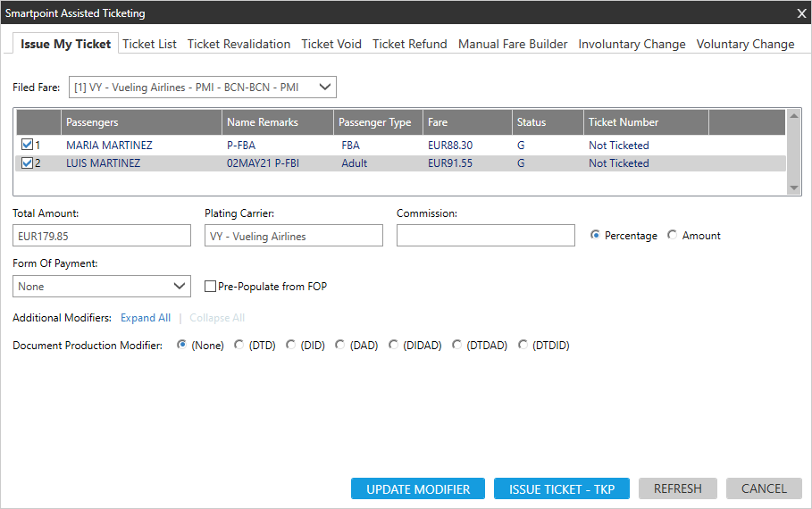This screenshot has width=812, height=509.
Task: Uncheck passenger 1 Maria Martinez checkbox
Action: click(28, 146)
